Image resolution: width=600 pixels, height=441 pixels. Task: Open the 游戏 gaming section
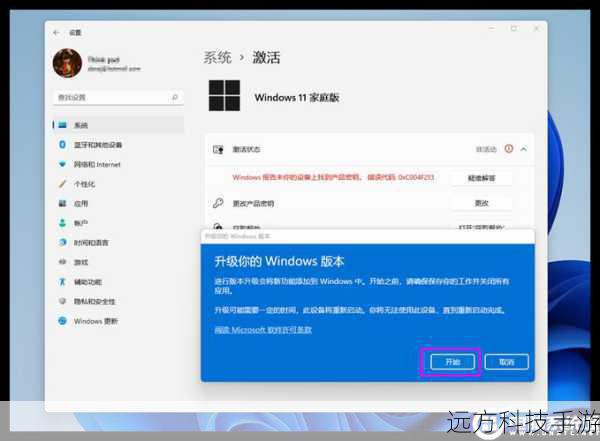[118, 262]
